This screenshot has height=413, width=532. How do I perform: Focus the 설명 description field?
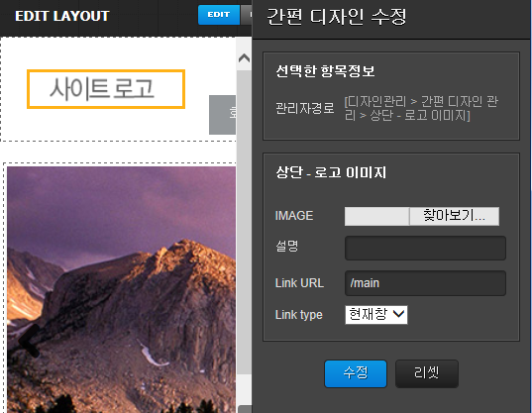click(425, 249)
